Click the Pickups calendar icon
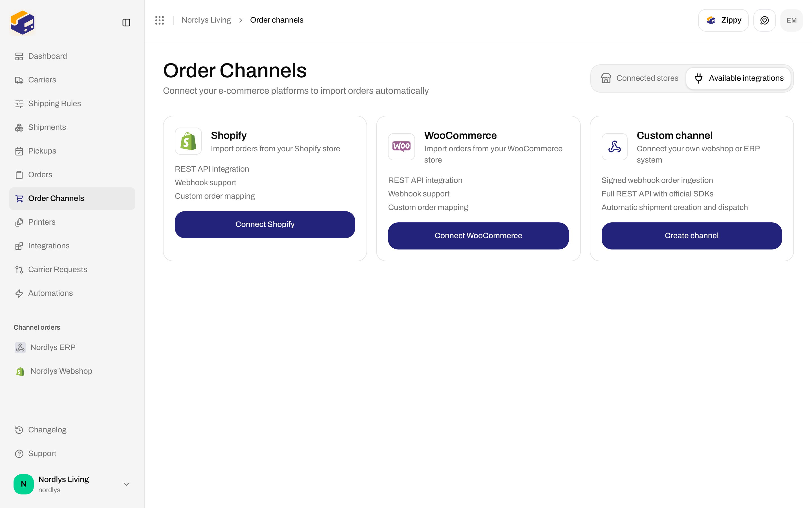 click(19, 151)
